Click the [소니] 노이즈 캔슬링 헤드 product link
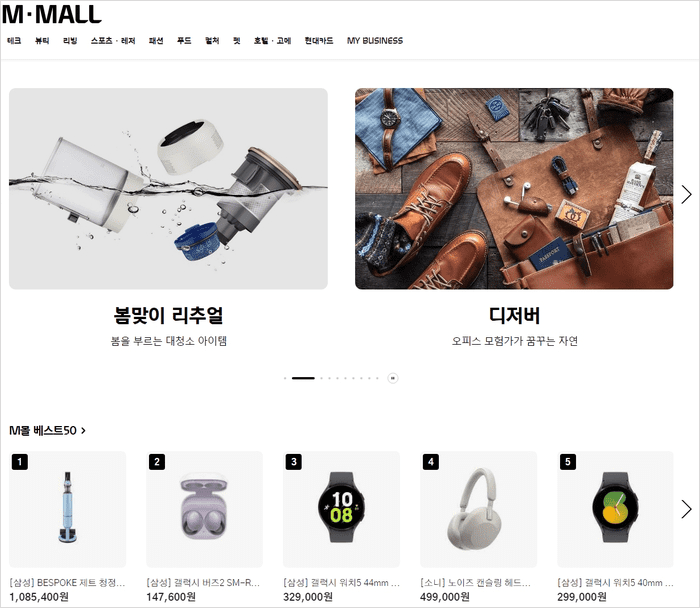Screen dimensions: 700x608 [475, 583]
